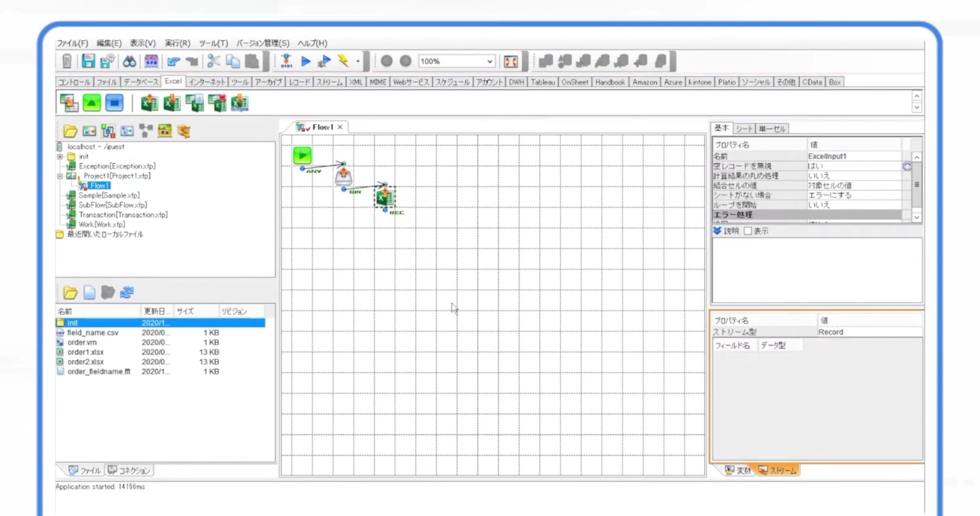980x516 pixels.
Task: Open the 100% zoom dropdown
Action: point(489,62)
